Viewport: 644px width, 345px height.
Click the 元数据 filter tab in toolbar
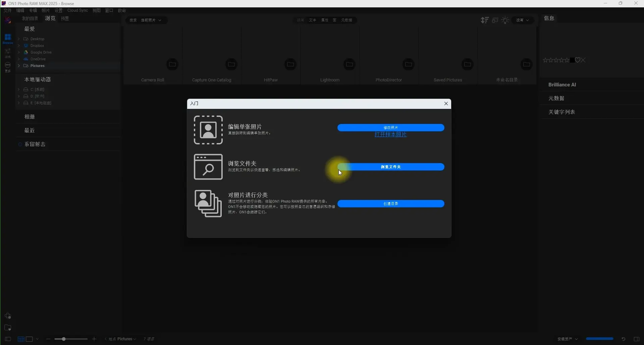pyautogui.click(x=346, y=20)
